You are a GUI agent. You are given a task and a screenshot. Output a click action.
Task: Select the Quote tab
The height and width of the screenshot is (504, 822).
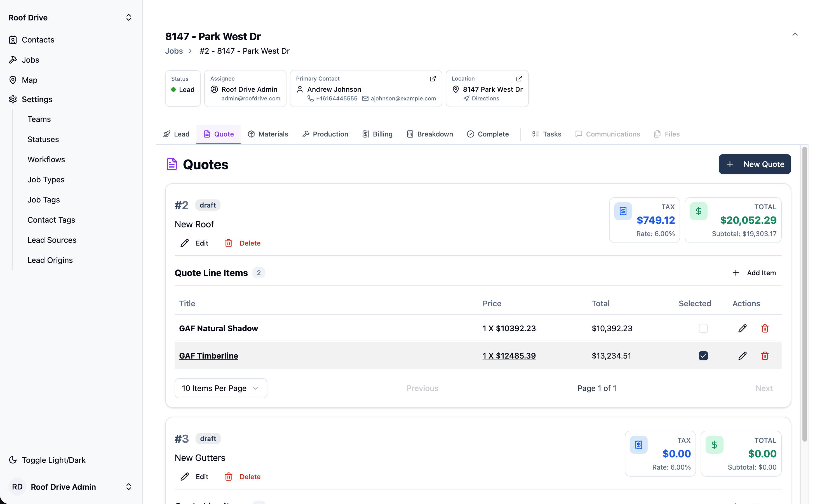219,134
